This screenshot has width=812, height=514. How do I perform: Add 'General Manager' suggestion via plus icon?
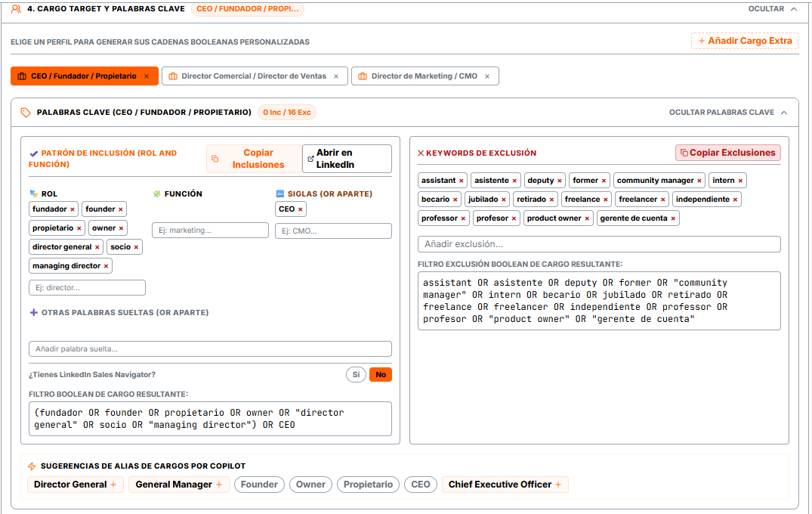[219, 485]
